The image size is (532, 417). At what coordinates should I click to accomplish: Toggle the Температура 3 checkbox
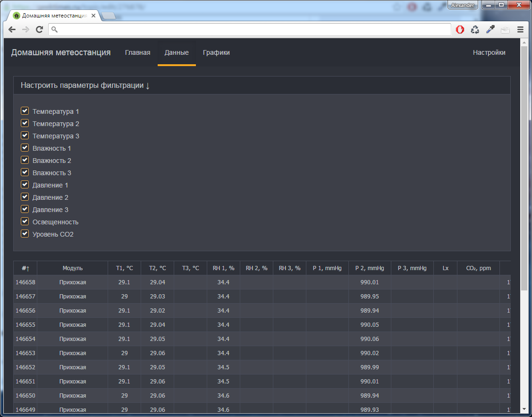coord(25,136)
